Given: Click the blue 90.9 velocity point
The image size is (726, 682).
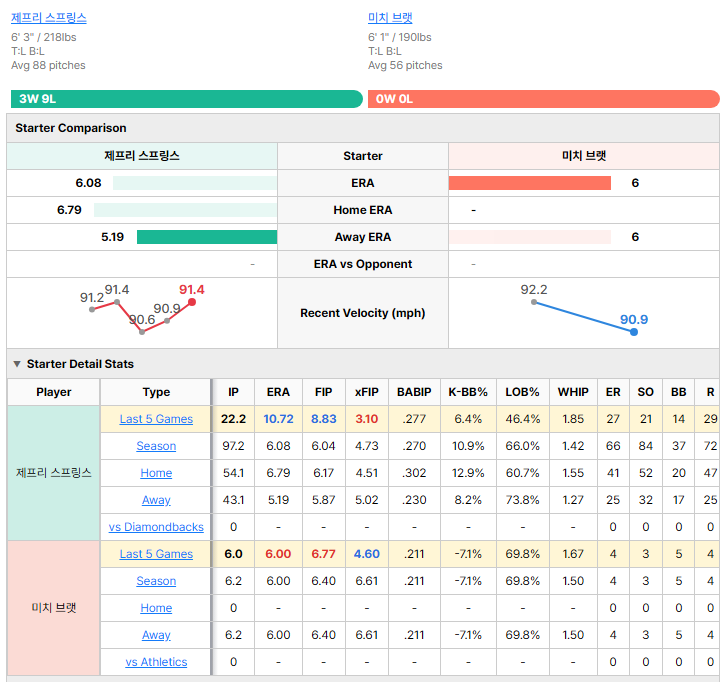Looking at the screenshot, I should pos(634,332).
